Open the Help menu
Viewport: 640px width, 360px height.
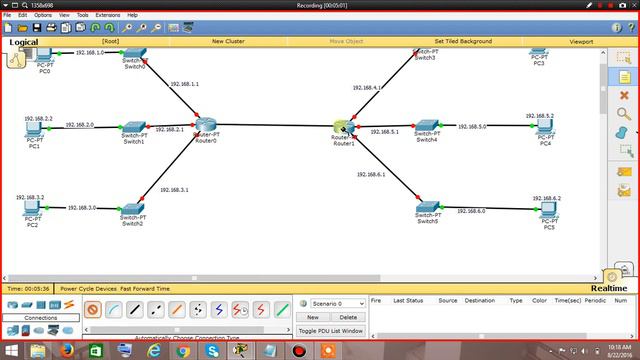132,15
